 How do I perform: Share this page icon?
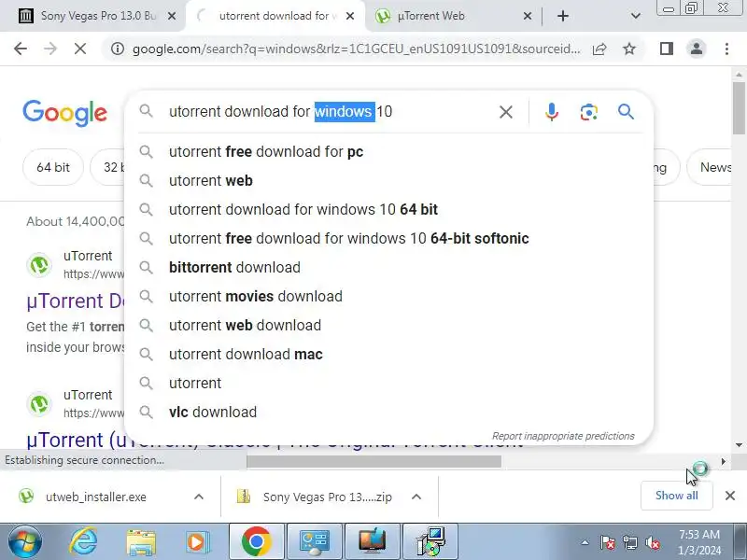click(x=599, y=49)
